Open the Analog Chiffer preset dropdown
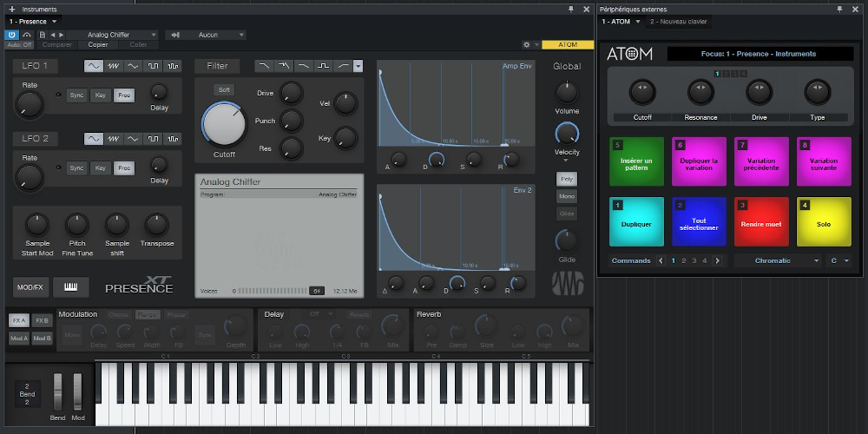Image resolution: width=868 pixels, height=434 pixels. pyautogui.click(x=113, y=35)
